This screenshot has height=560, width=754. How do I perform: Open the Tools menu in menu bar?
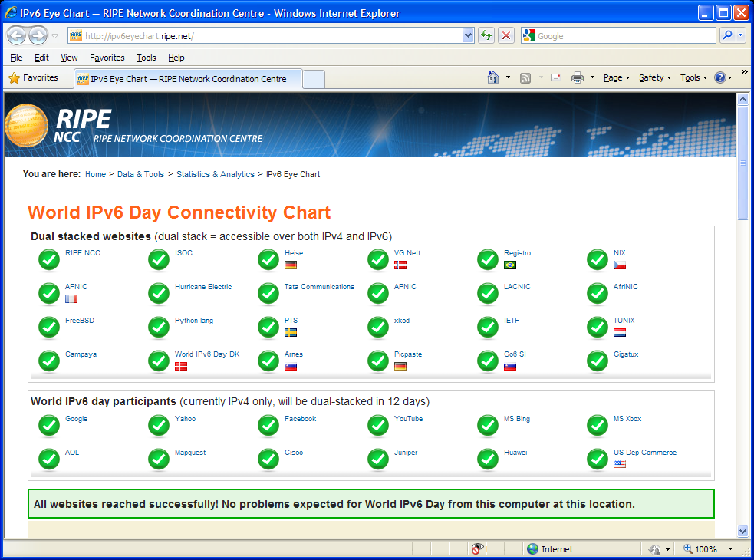coord(147,58)
